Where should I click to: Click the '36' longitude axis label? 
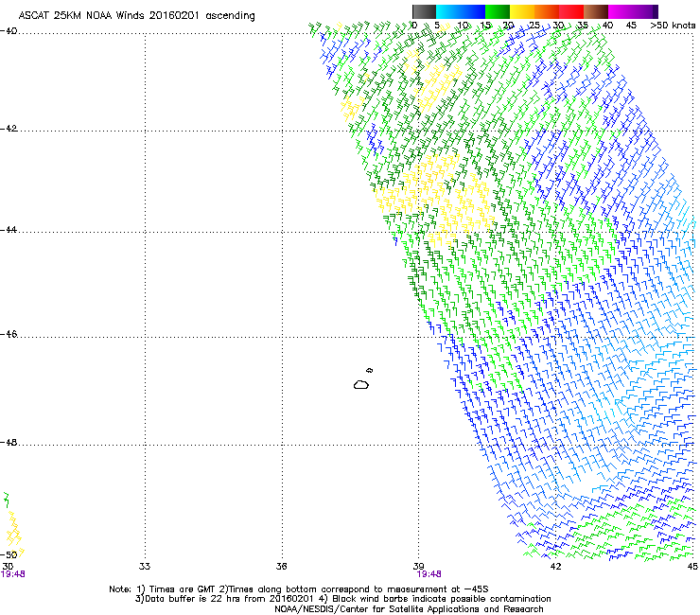click(281, 567)
